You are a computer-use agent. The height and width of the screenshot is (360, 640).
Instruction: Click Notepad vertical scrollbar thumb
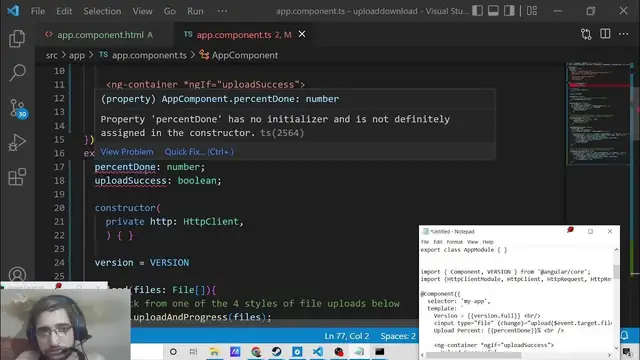[x=616, y=271]
